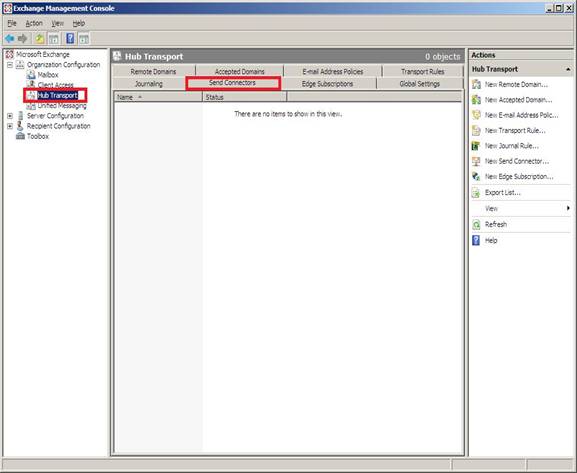Select Mailbox in the console tree
Screen dimensions: 577x473
click(x=48, y=75)
